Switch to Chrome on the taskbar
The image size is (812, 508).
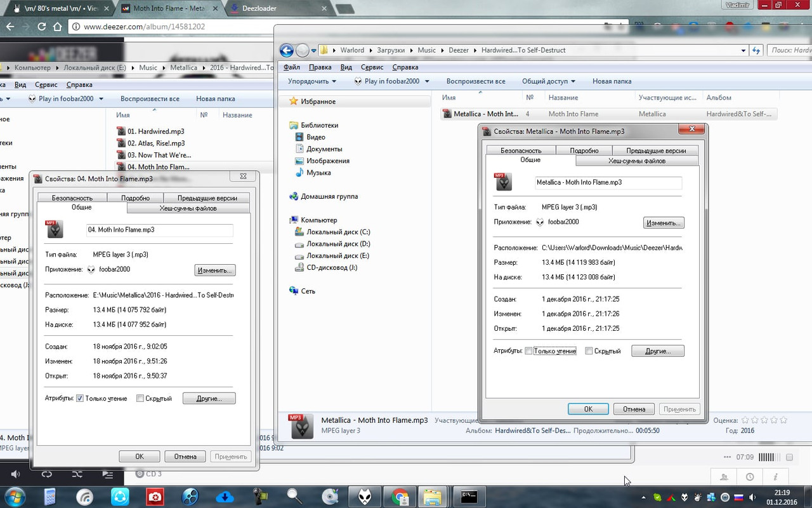[x=400, y=496]
